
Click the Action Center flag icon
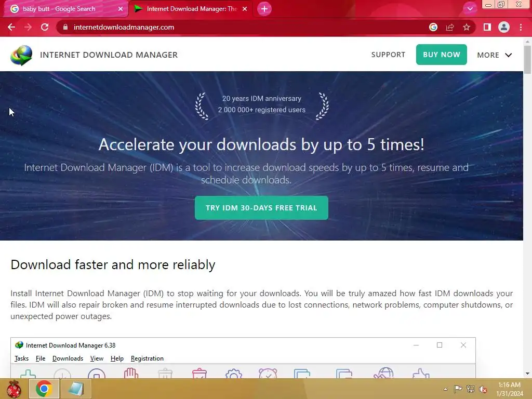(458, 389)
